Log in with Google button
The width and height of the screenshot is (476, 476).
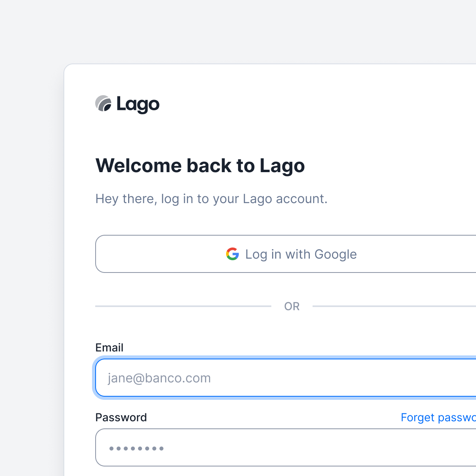click(x=286, y=254)
